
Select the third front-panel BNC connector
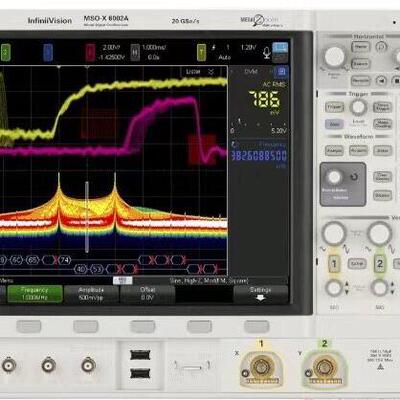tap(88, 365)
